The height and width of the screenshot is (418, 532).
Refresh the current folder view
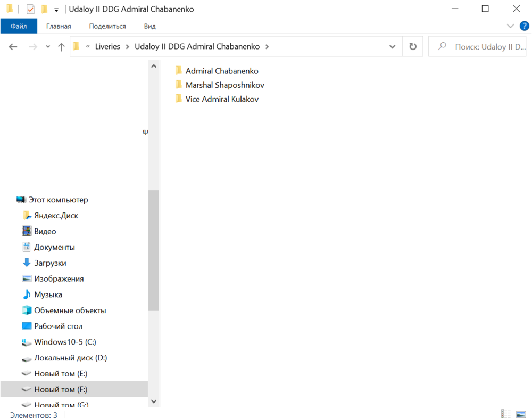[413, 46]
